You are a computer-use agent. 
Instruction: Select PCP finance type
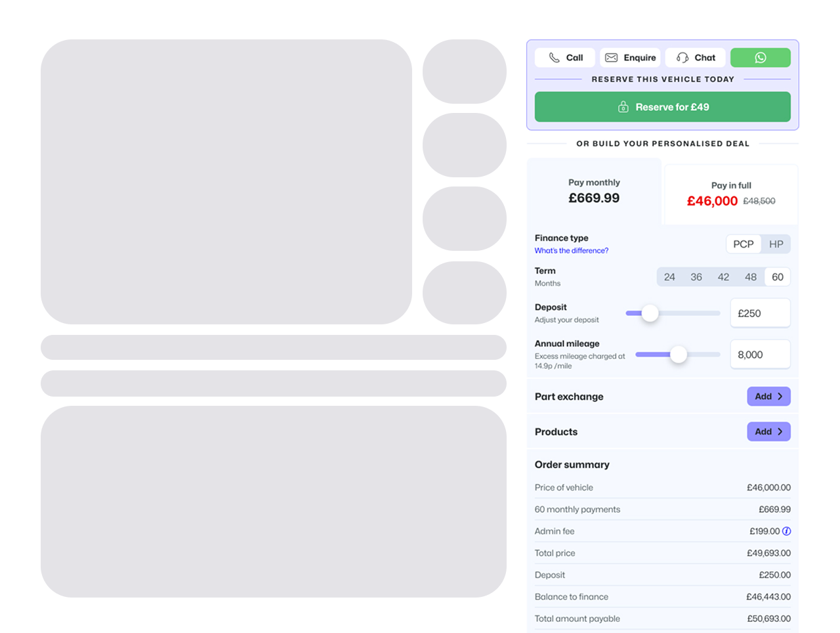click(x=744, y=244)
